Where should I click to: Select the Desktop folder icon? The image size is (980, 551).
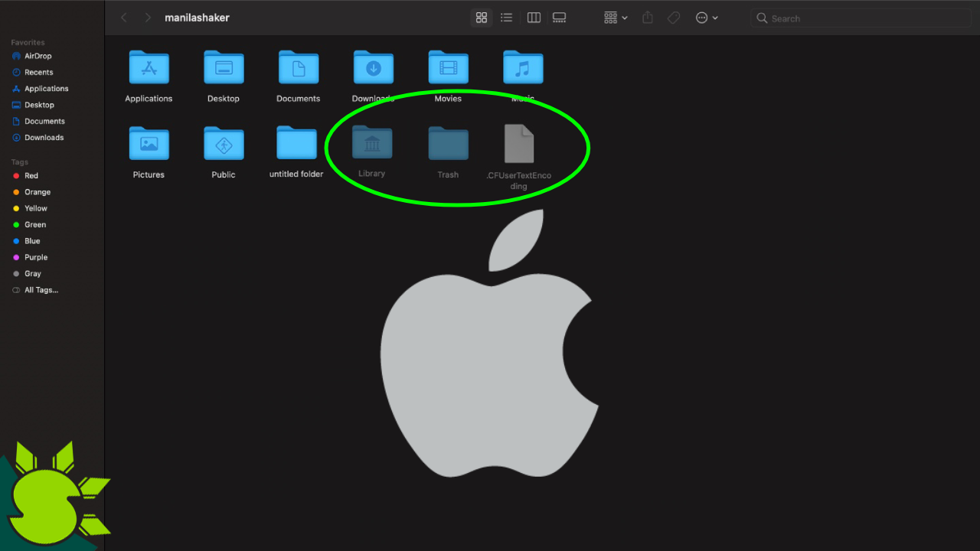[x=224, y=68]
